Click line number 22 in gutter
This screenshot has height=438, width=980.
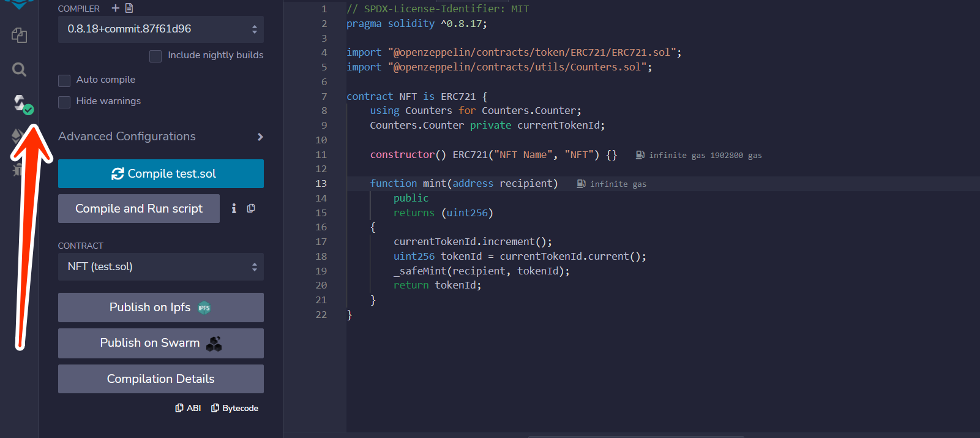pyautogui.click(x=321, y=314)
